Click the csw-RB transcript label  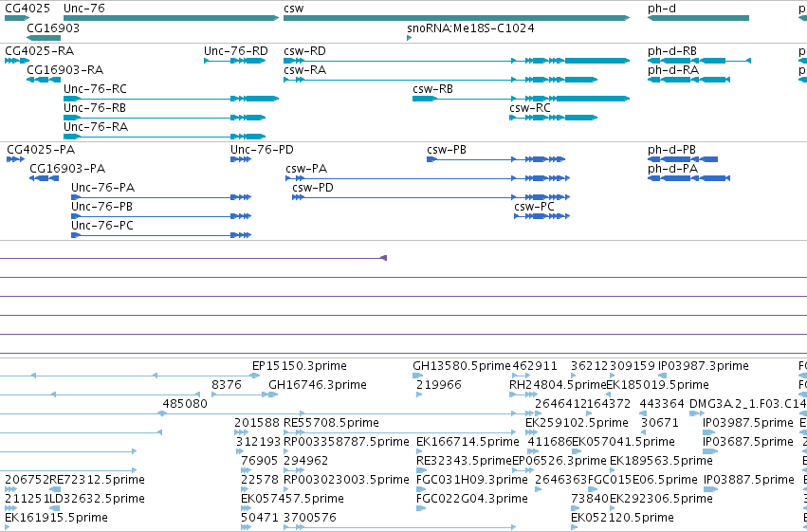pos(432,89)
